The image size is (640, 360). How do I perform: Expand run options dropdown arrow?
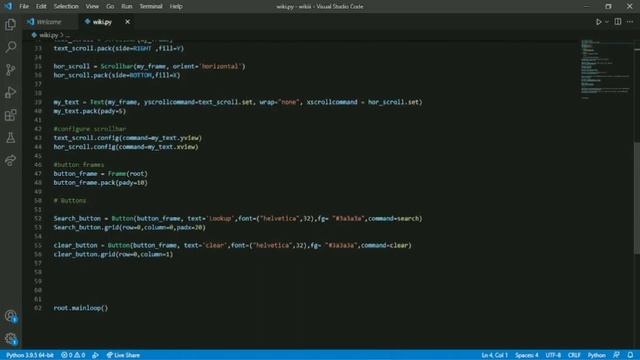607,22
